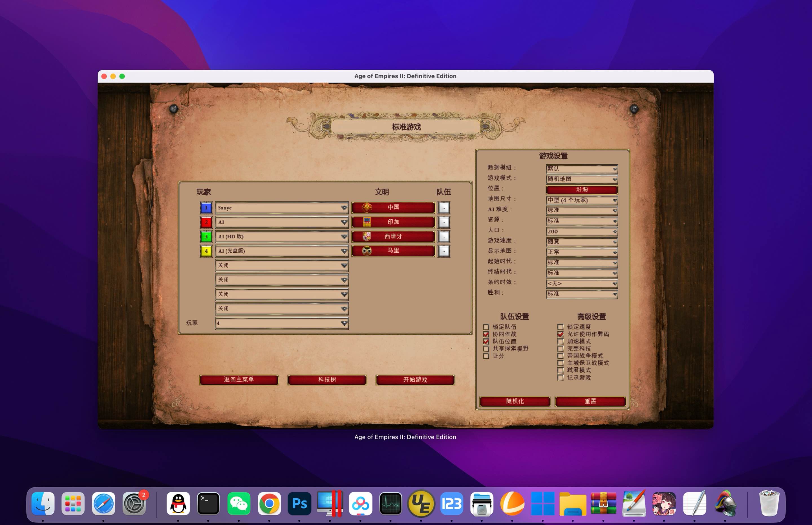Click the team button for player Sanye
This screenshot has height=525, width=812.
pos(444,208)
